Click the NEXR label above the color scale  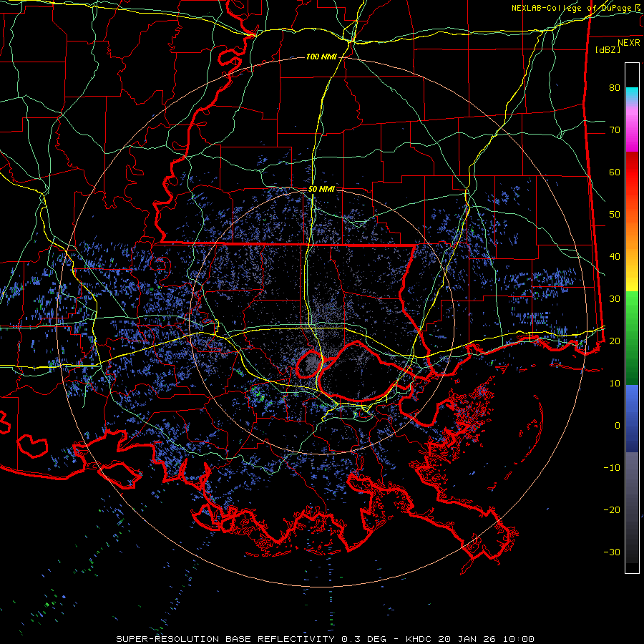628,43
